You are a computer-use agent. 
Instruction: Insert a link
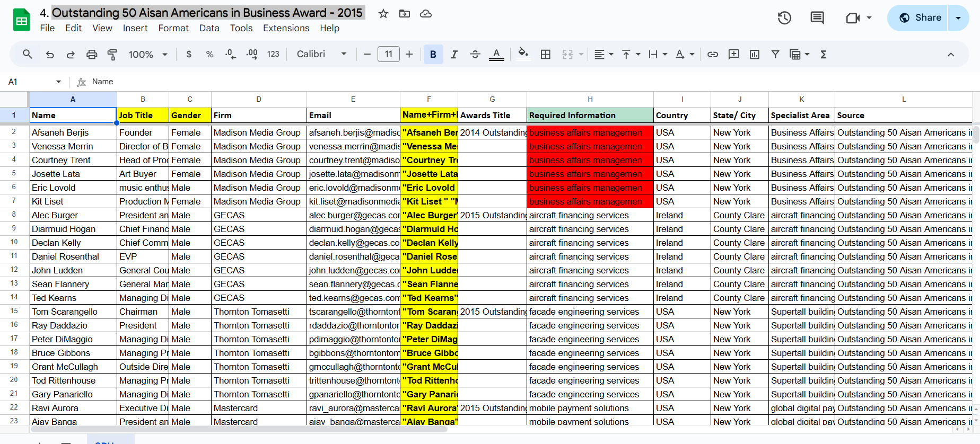pos(713,54)
